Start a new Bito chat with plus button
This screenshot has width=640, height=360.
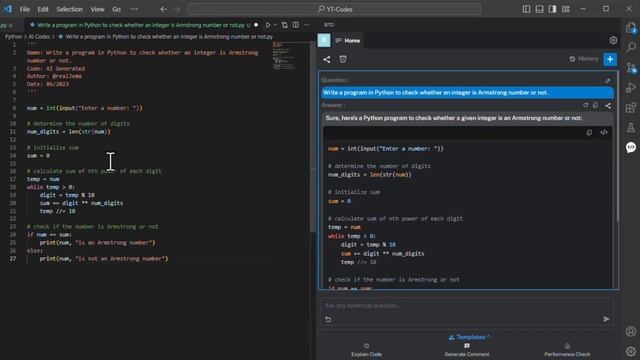pos(610,59)
